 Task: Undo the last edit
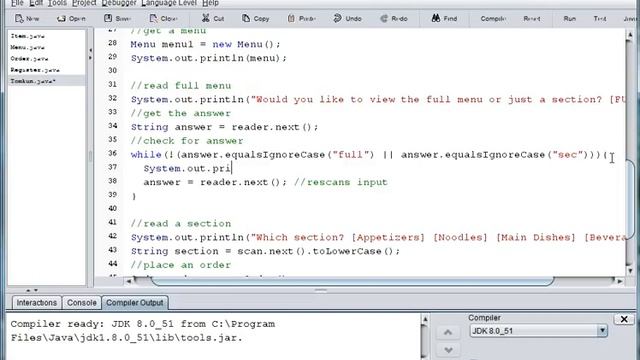(347, 18)
